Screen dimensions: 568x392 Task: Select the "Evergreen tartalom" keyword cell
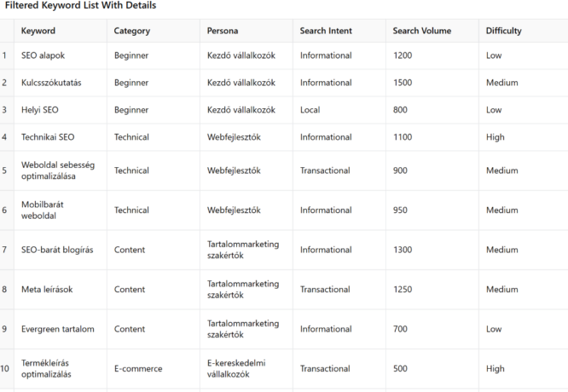point(58,329)
